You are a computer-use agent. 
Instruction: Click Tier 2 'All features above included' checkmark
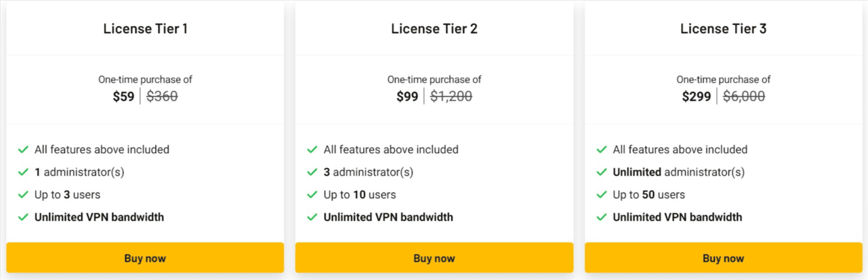(x=312, y=150)
